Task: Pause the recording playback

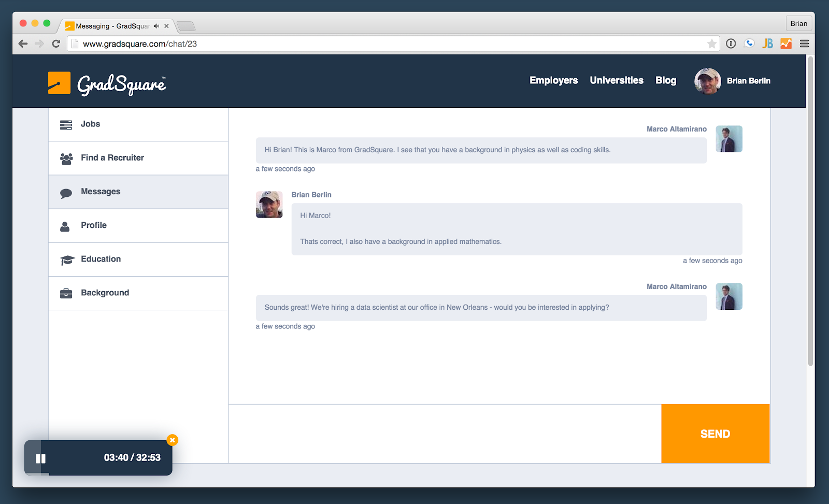Action: tap(40, 458)
